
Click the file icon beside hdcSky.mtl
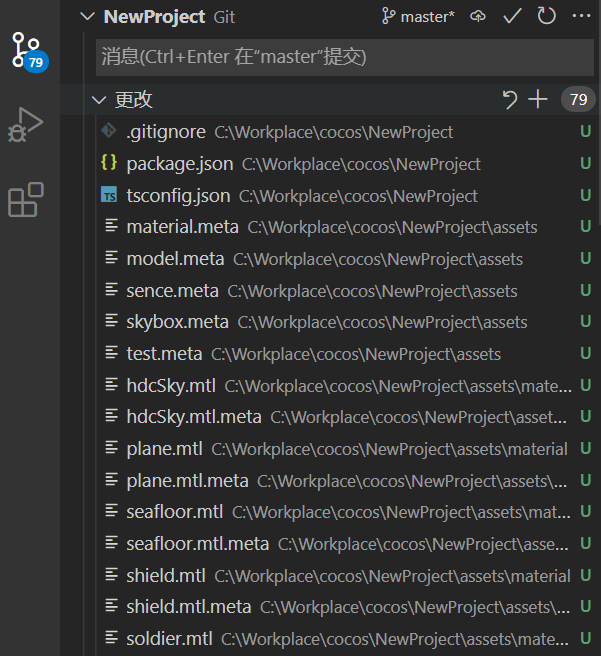pos(111,384)
